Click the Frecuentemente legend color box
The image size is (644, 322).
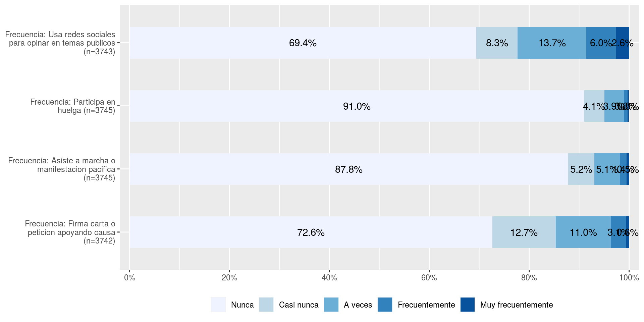coord(385,305)
